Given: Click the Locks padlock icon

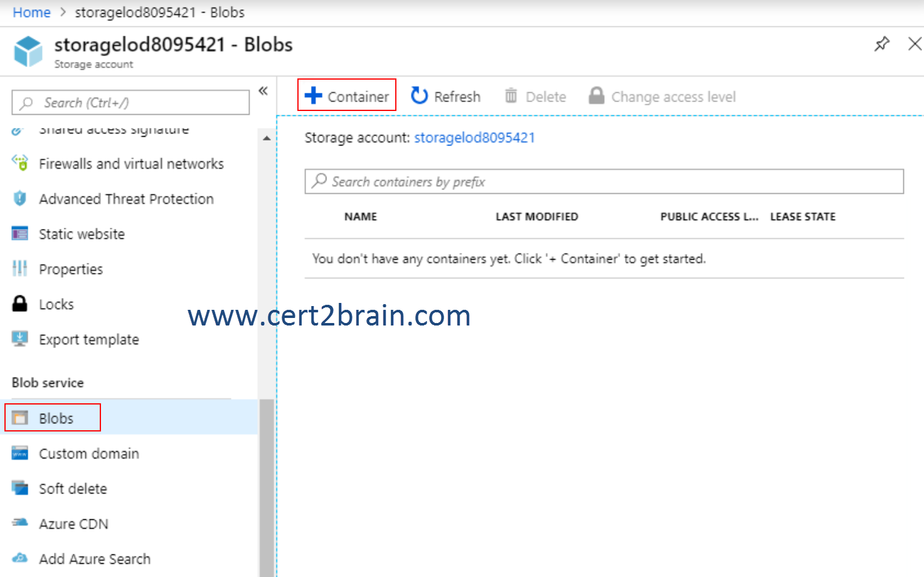Looking at the screenshot, I should 20,304.
